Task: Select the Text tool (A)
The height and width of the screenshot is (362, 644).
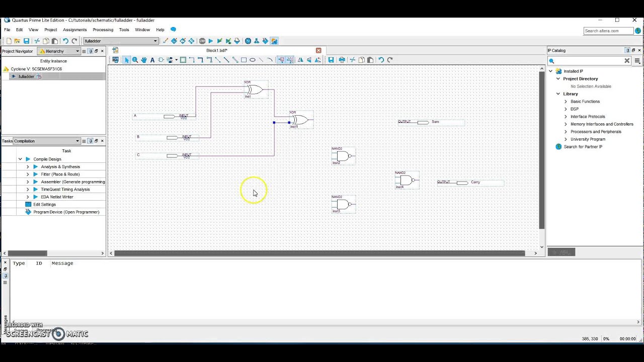Action: (152, 60)
